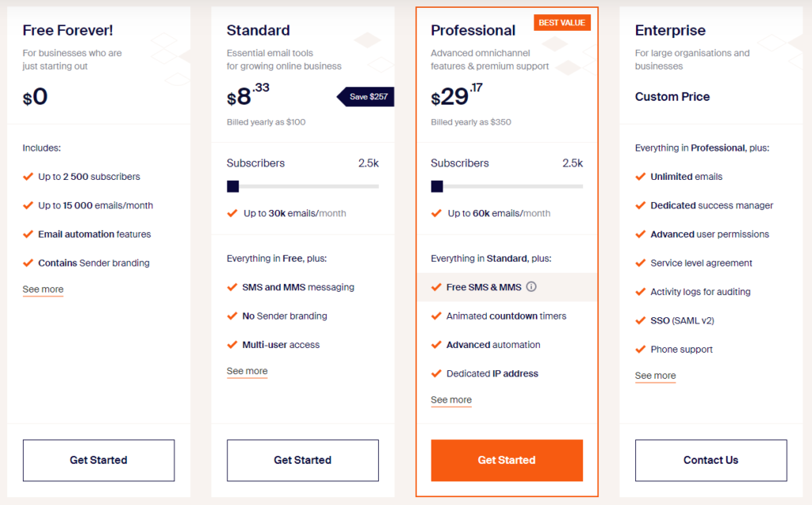812x505 pixels.
Task: Expand See more under Free Forever plan
Action: (x=43, y=289)
